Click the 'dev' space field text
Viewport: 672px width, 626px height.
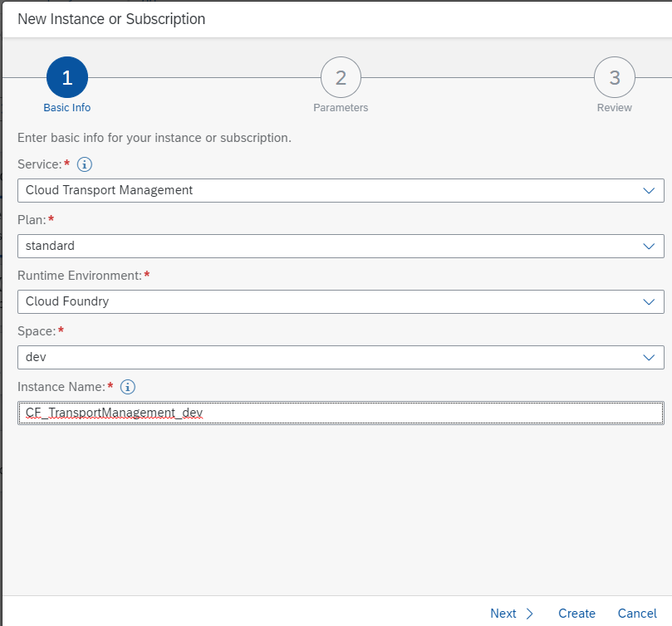36,357
